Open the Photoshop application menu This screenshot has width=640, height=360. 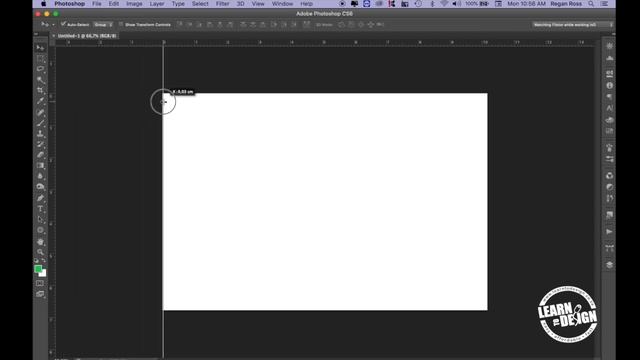point(69,4)
